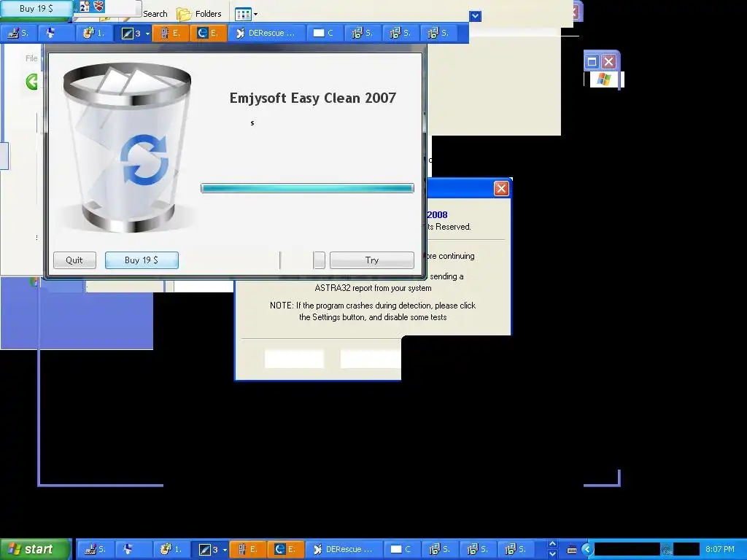Click the green Back arrow in Explorer
The height and width of the screenshot is (560, 747).
[32, 82]
